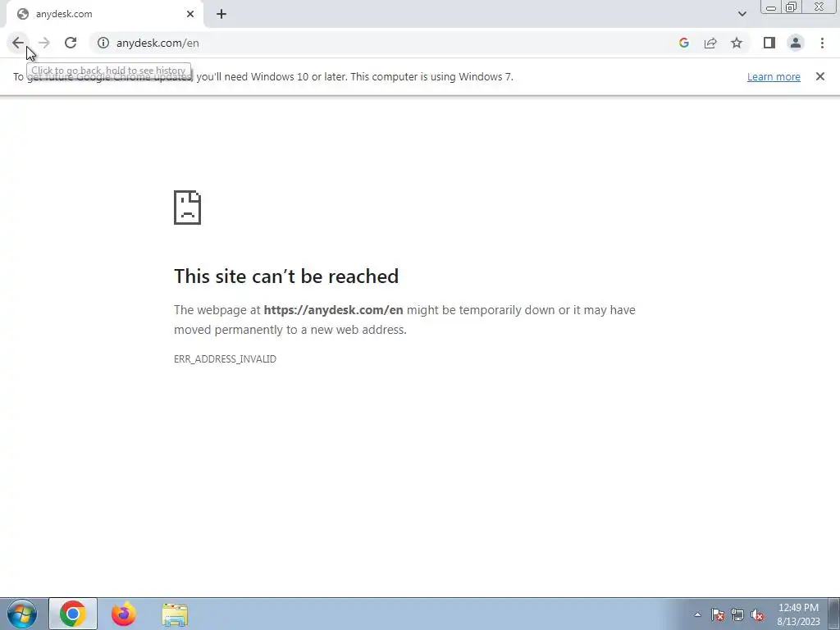
Task: Click the network status tray icon
Action: click(737, 614)
